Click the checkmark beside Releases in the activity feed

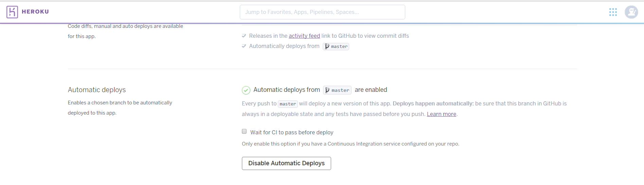click(244, 36)
